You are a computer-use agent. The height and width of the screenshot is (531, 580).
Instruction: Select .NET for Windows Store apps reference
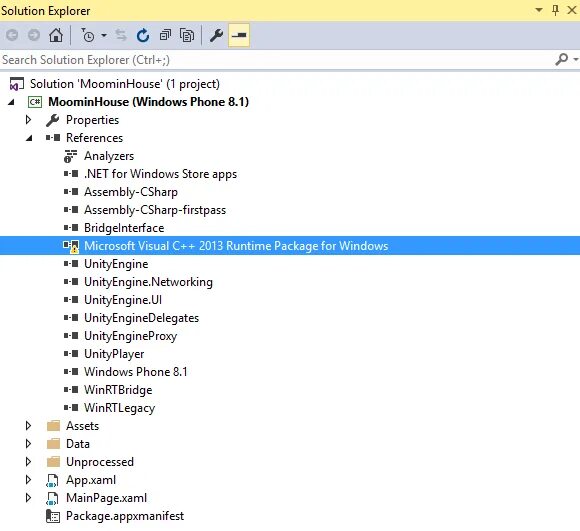[x=160, y=174]
